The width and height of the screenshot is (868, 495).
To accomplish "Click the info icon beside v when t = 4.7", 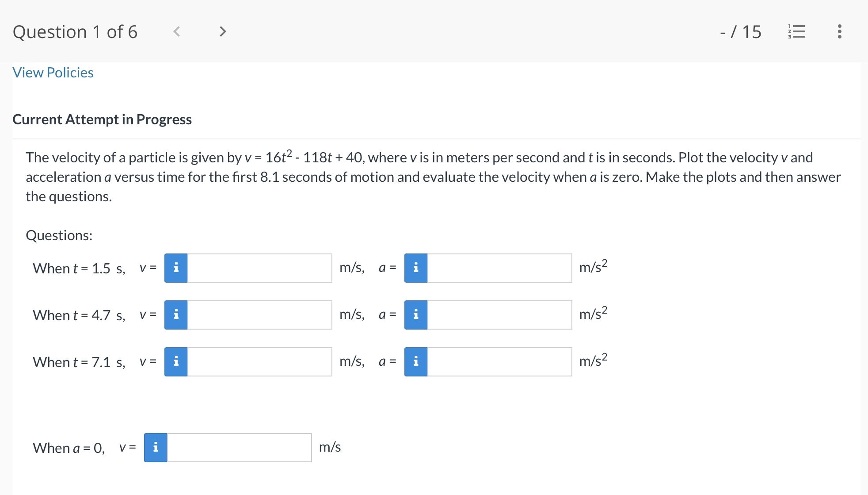I will 175,315.
